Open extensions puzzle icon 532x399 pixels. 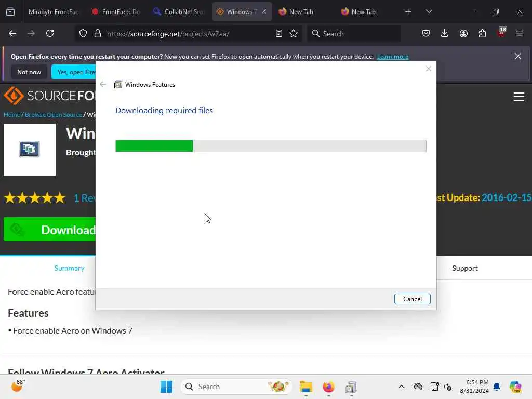[482, 34]
